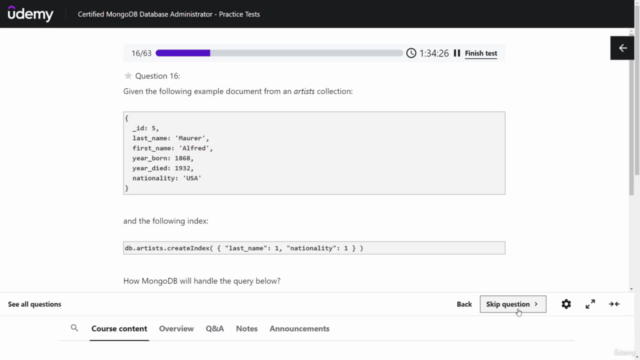Click 'How MongoDB will handle the query below?'

pyautogui.click(x=202, y=281)
